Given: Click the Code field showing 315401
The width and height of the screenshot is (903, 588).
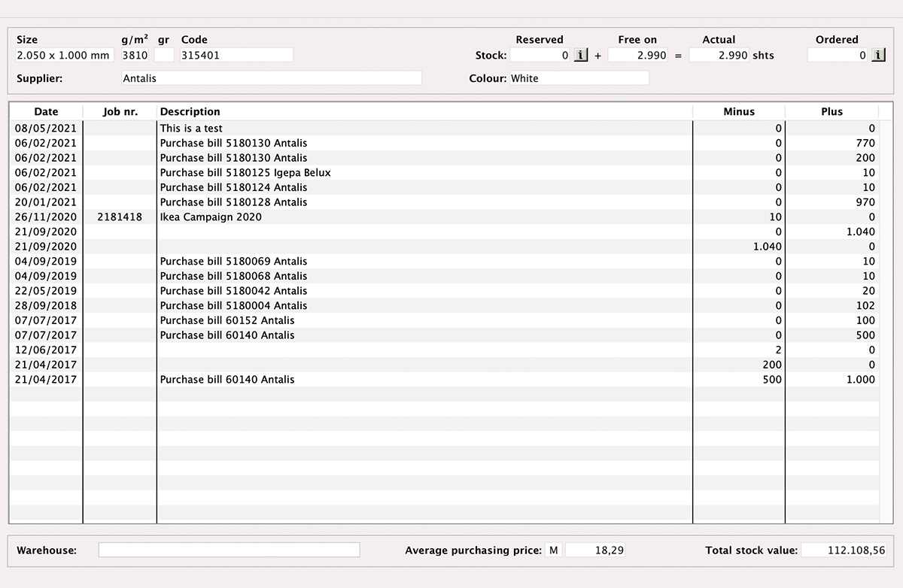Looking at the screenshot, I should coord(236,55).
